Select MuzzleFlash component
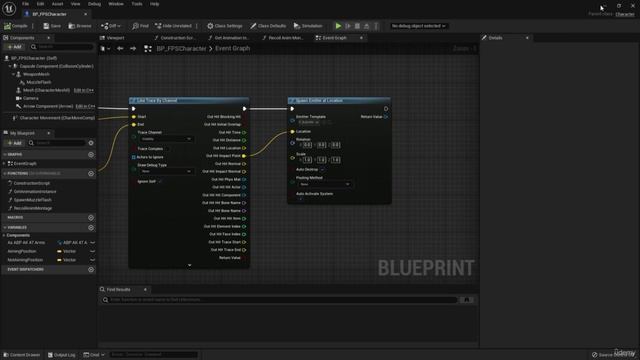The height and width of the screenshot is (360, 640). [x=39, y=82]
